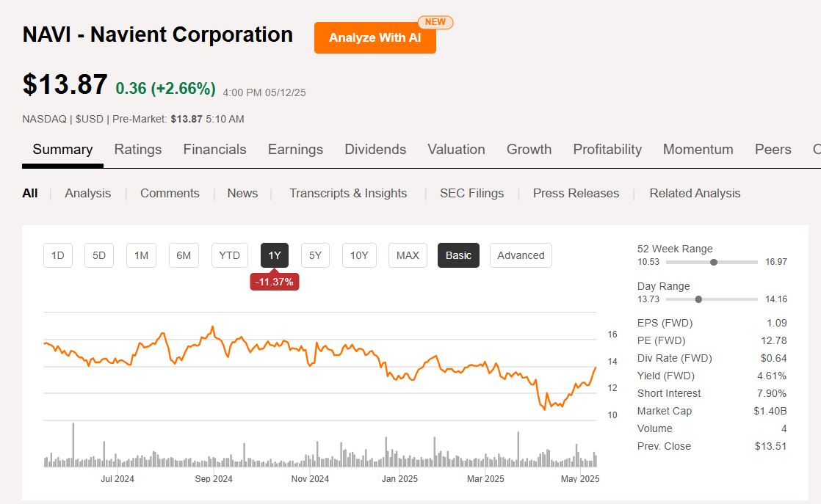Open the Financials tab

[x=214, y=149]
